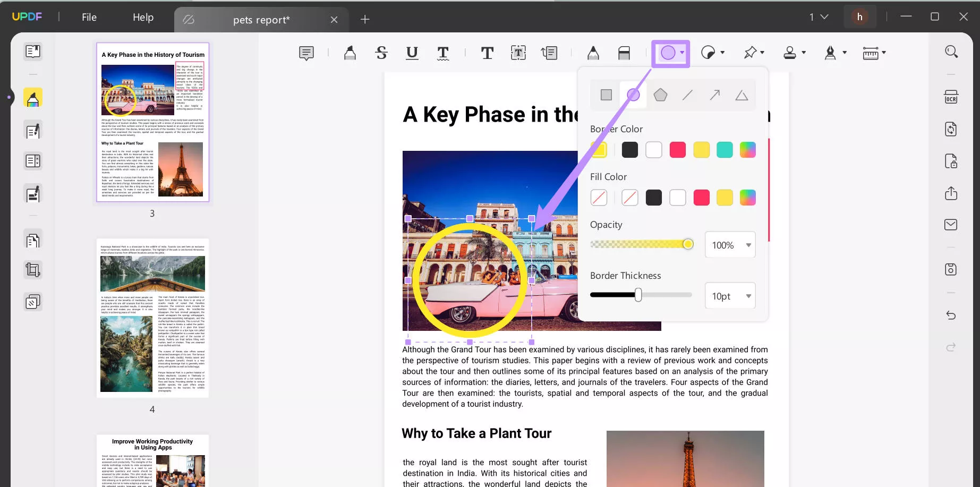The image size is (980, 487).
Task: Set border color to teal
Action: pyautogui.click(x=725, y=150)
